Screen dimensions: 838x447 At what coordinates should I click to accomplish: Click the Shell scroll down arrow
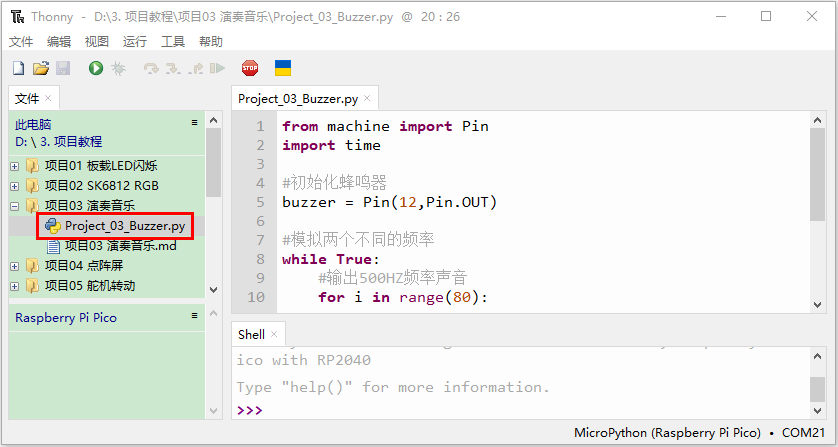817,411
